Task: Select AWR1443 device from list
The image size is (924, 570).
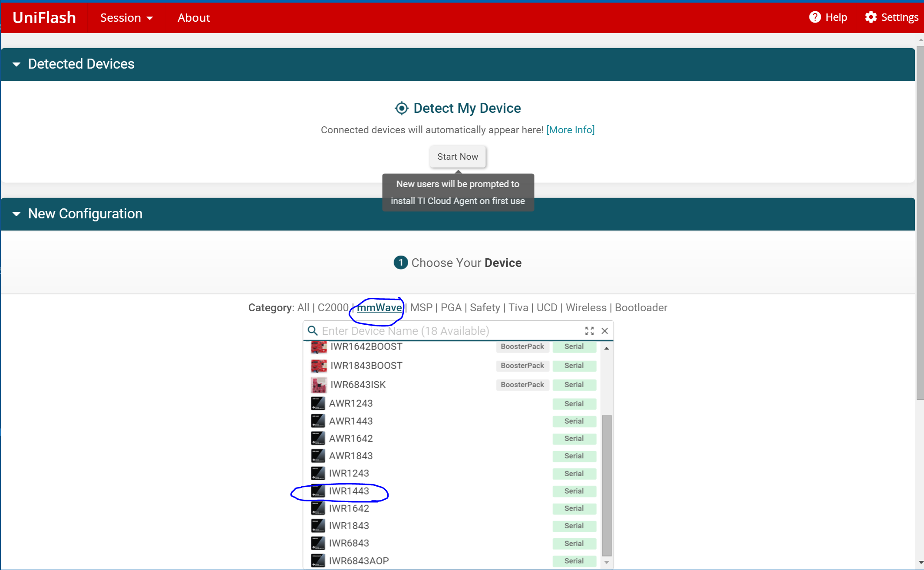Action: [x=453, y=421]
